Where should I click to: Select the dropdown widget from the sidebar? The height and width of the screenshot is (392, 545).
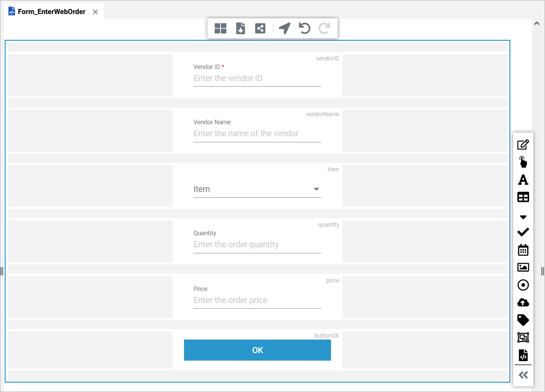[x=523, y=217]
